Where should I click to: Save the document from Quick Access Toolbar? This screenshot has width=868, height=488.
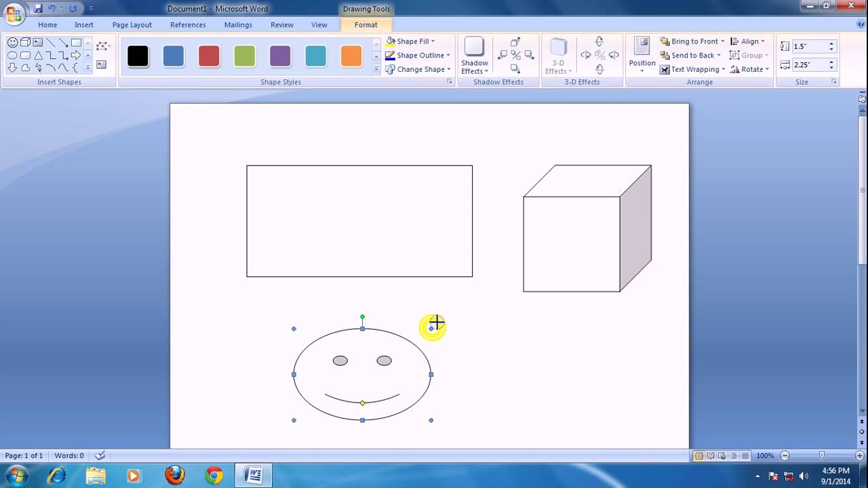pyautogui.click(x=38, y=8)
